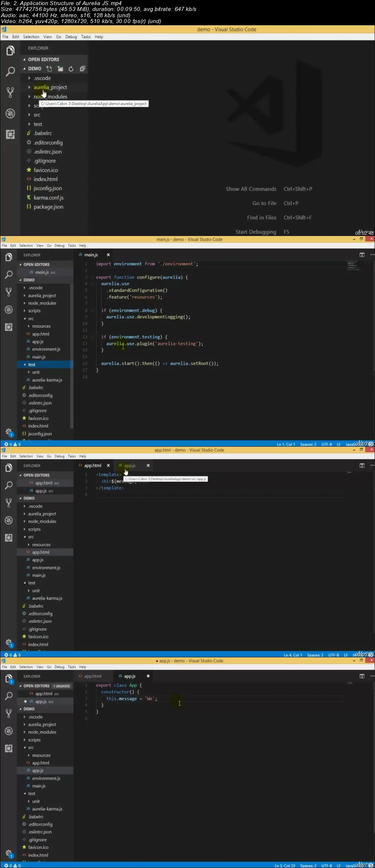
Task: Expand aurelia_project folder in top demo window
Action: point(50,87)
